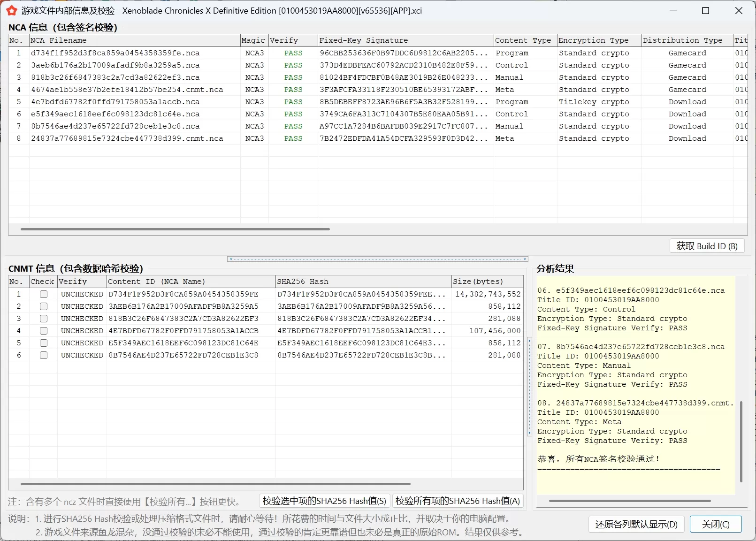Select row 3aeb6b176a2b17009afadf9b8a3259a5.nca
The height and width of the screenshot is (541, 756).
[x=378, y=65]
